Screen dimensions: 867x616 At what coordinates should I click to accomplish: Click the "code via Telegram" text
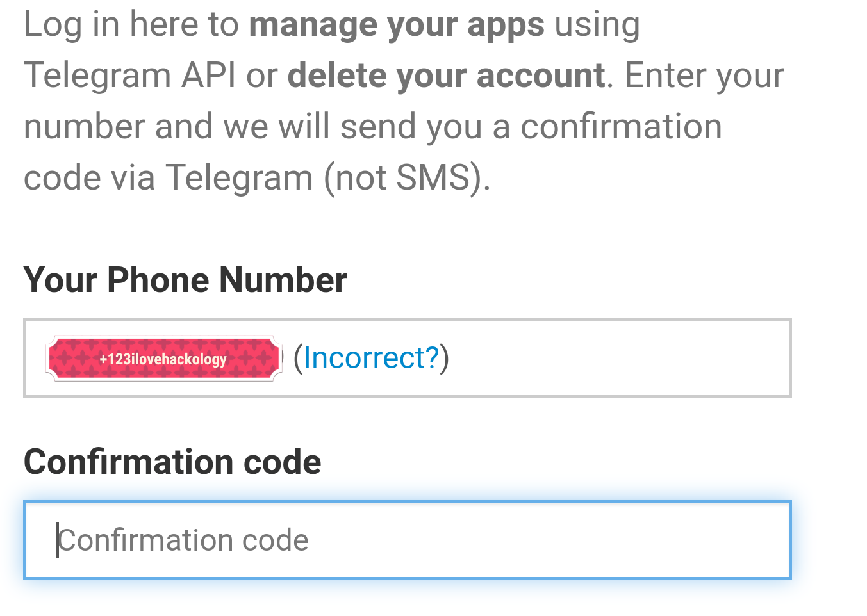coord(168,177)
